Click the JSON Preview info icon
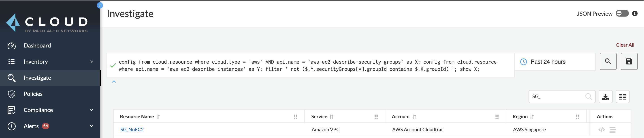This screenshot has height=138, width=644. pos(635,13)
